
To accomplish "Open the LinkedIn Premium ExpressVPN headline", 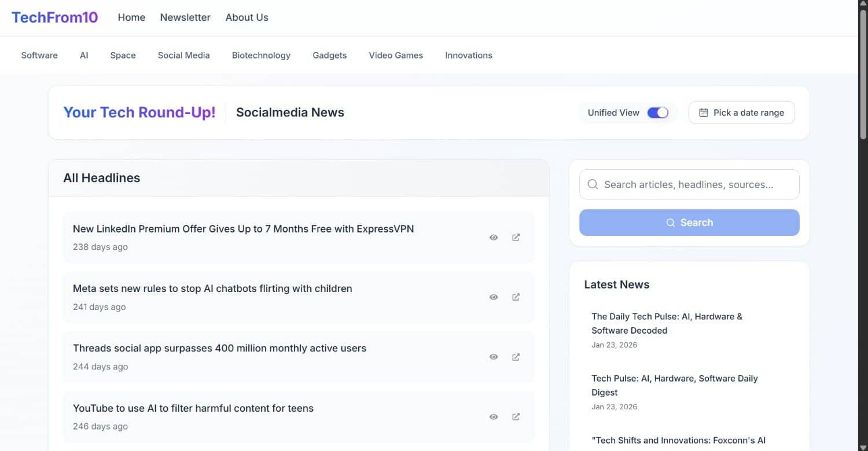I will (244, 229).
